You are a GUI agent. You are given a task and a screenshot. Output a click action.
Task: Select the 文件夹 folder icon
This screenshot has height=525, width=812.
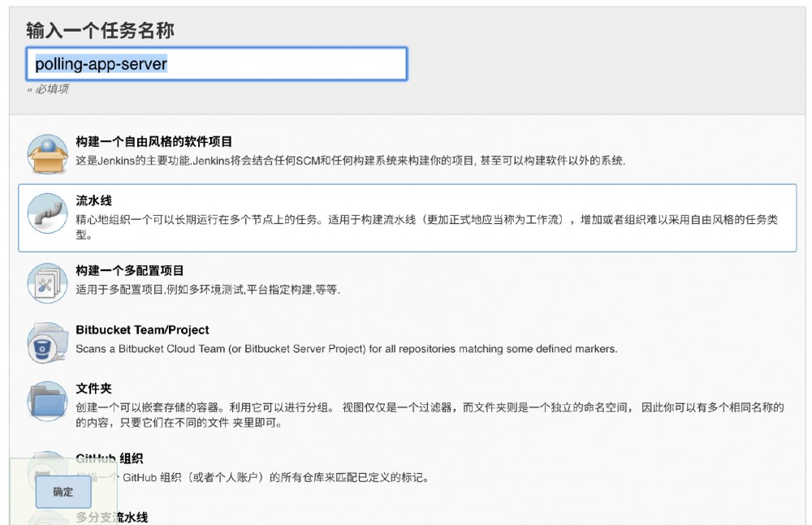(x=46, y=401)
